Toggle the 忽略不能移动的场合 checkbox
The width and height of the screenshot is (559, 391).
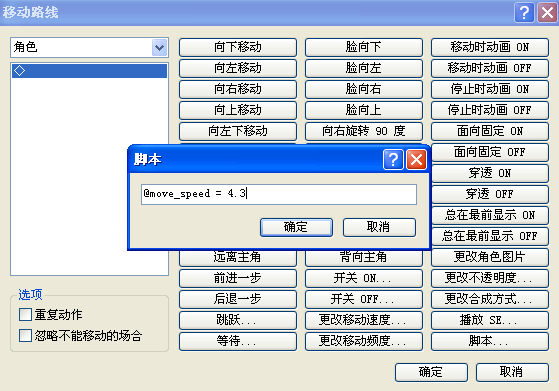(25, 335)
